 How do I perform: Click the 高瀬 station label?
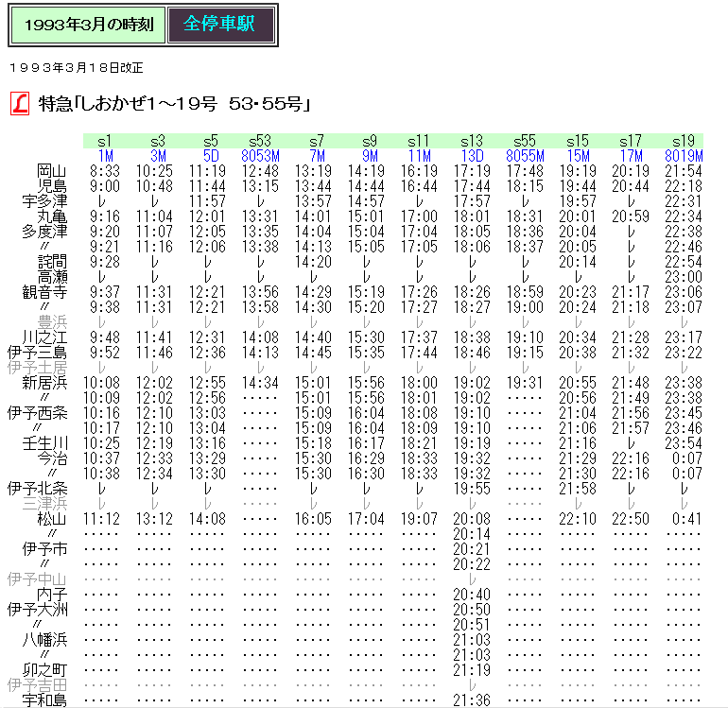coord(52,277)
